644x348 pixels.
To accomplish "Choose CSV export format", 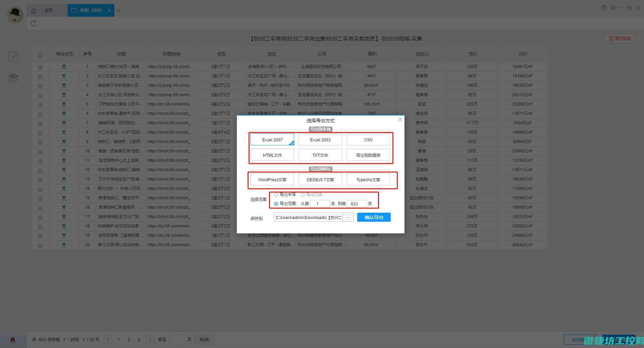I will tap(368, 140).
